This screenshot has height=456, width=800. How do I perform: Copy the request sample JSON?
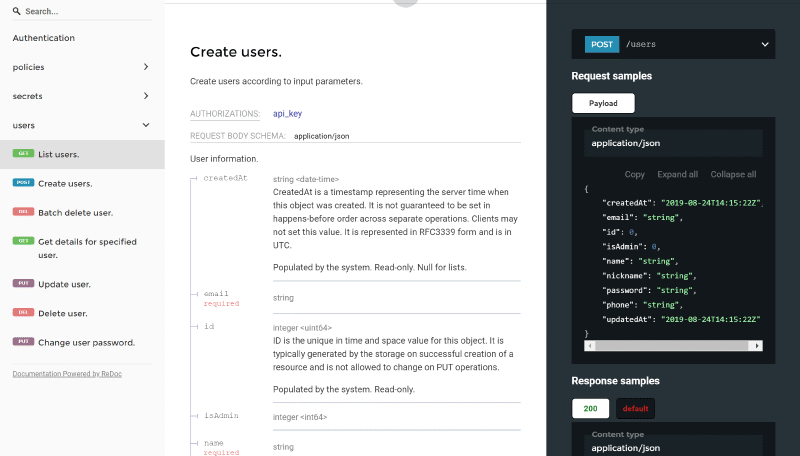634,174
